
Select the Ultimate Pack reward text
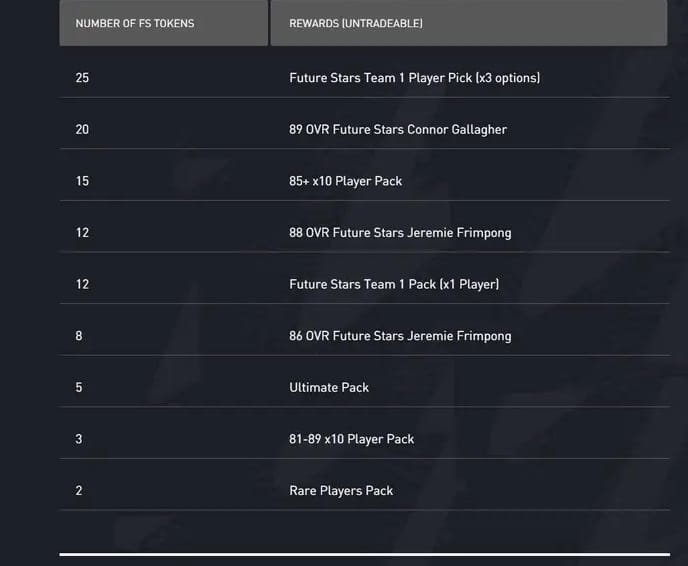329,387
